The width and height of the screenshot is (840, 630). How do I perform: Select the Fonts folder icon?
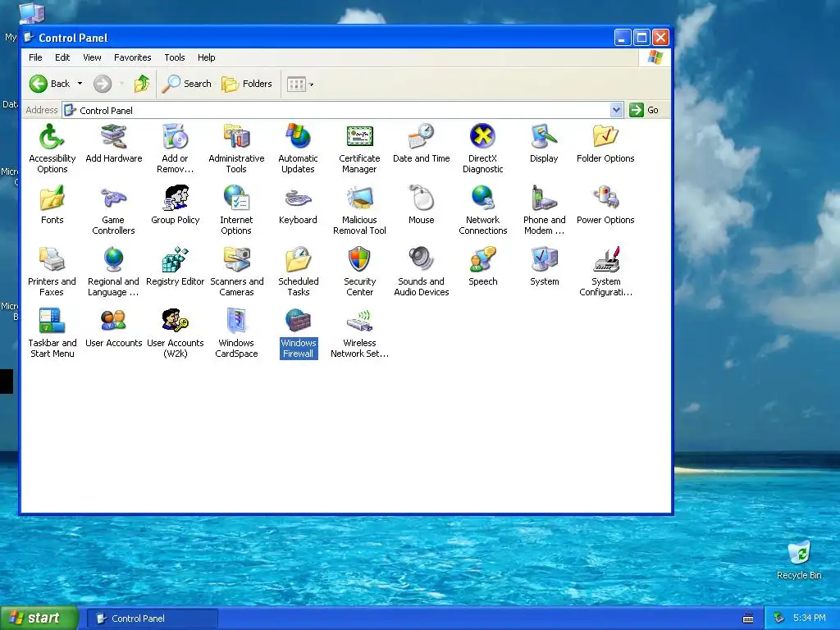tap(52, 205)
